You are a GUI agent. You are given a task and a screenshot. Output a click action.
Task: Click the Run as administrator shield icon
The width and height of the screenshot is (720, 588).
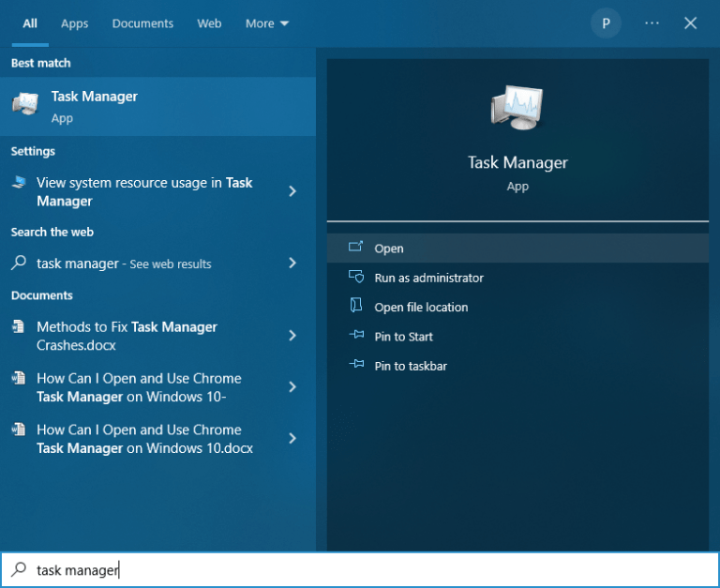coord(356,277)
